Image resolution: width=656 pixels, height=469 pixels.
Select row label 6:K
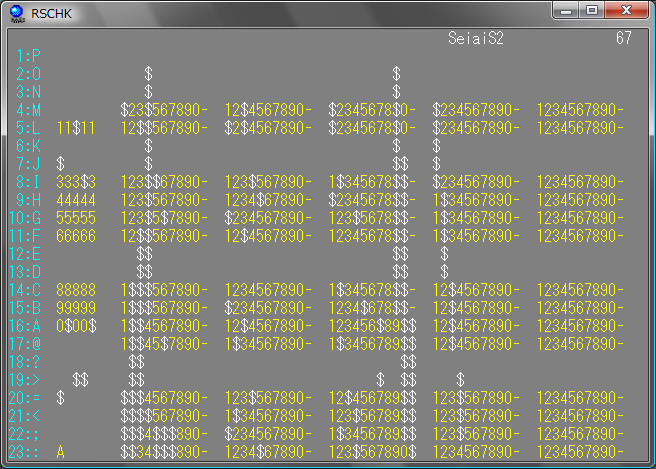pos(28,146)
